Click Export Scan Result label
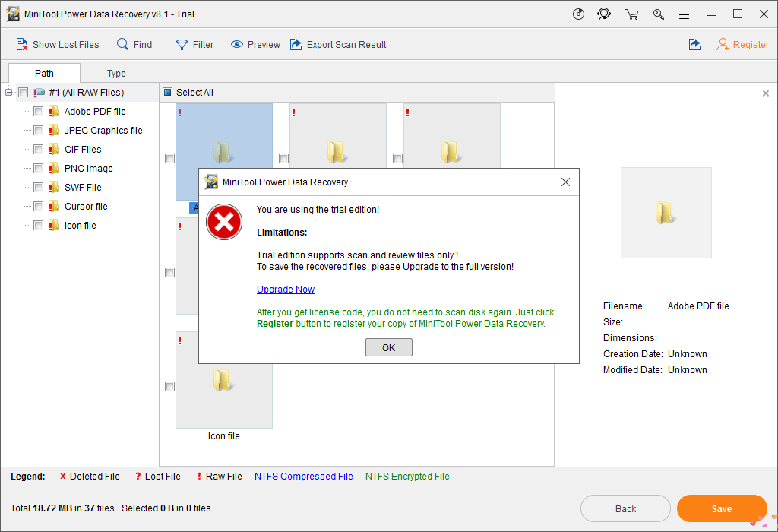Image resolution: width=778 pixels, height=532 pixels. click(x=346, y=45)
